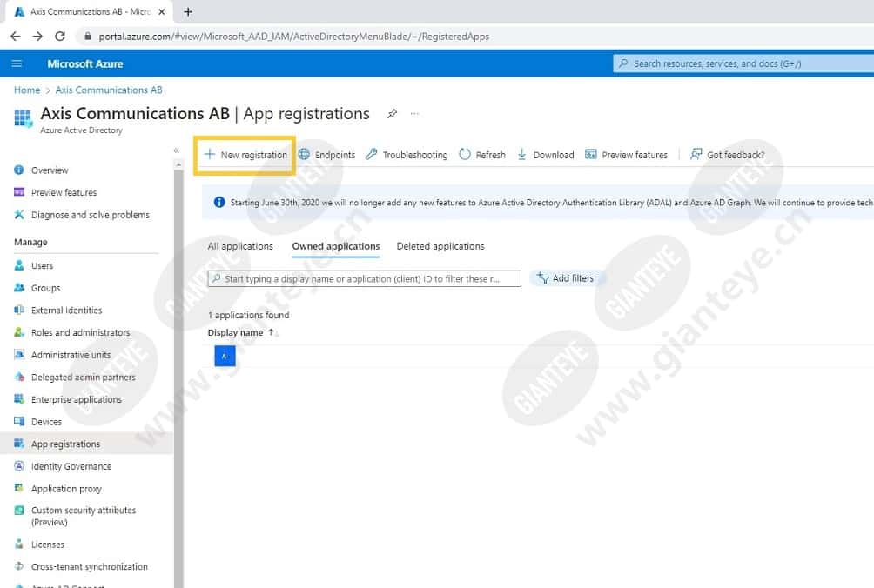Click the sidebar scrollbar up arrow
The width and height of the screenshot is (874, 588).
(x=178, y=164)
